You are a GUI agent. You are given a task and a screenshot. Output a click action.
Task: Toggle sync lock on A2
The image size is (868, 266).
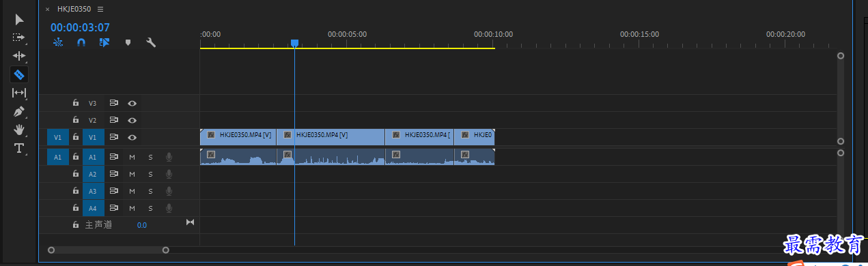pyautogui.click(x=114, y=174)
